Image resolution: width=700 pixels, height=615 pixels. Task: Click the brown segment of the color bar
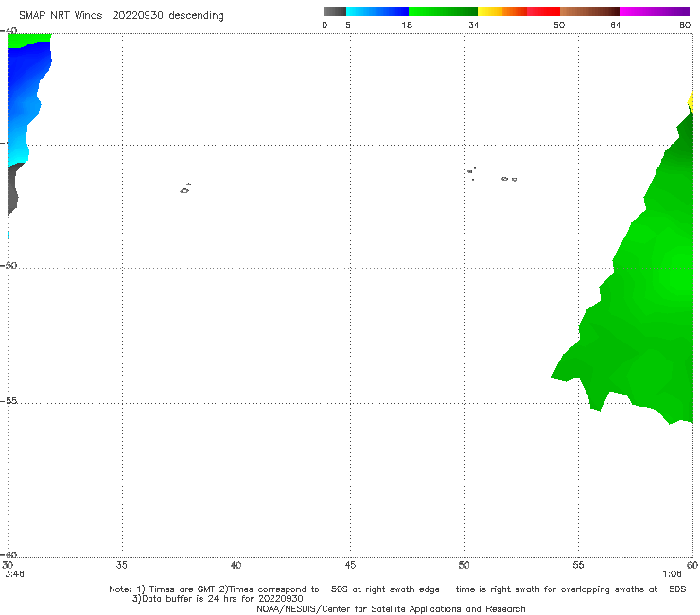(589, 11)
